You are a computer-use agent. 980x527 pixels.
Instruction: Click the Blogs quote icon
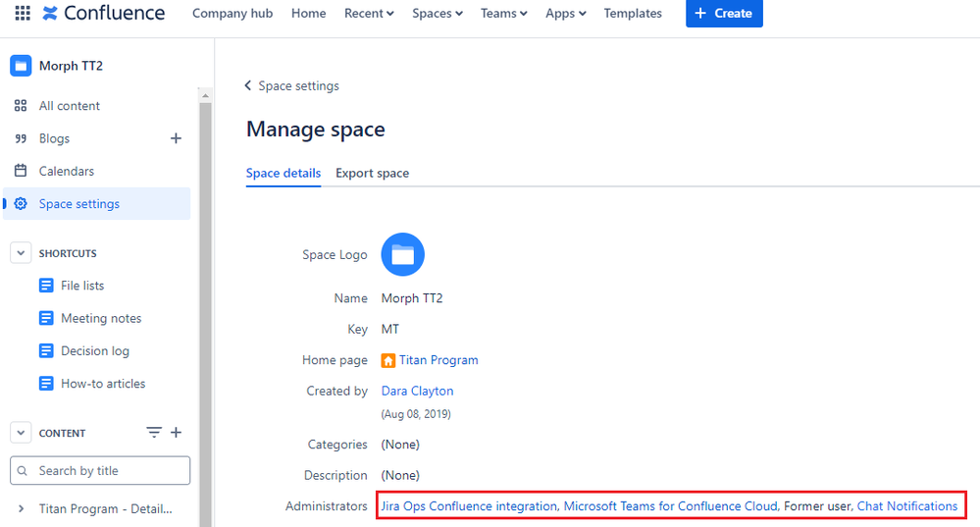(21, 138)
